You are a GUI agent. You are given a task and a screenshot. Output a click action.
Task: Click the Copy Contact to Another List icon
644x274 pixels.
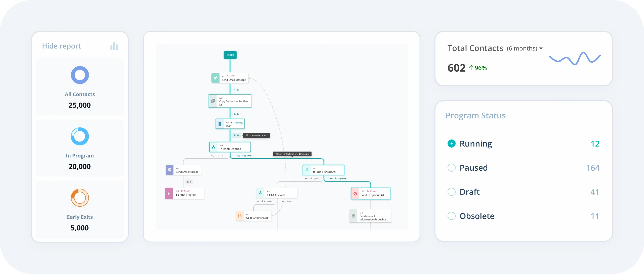[x=213, y=101]
